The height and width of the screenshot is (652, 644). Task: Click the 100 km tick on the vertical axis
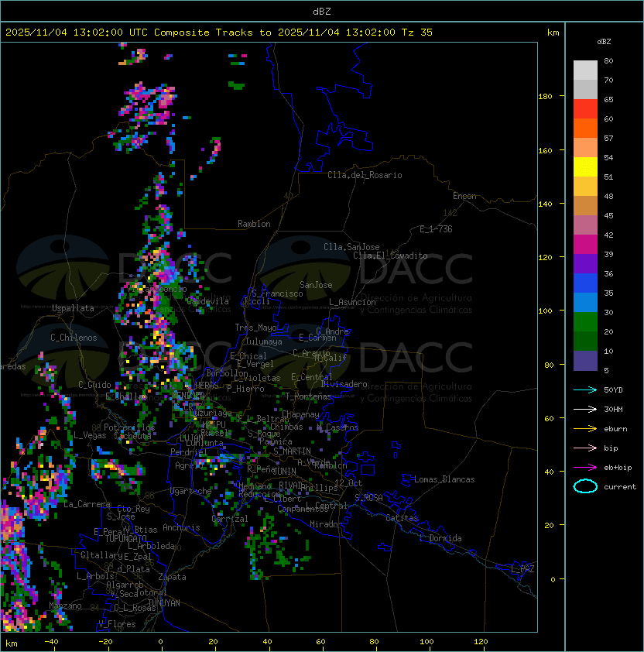pos(545,311)
